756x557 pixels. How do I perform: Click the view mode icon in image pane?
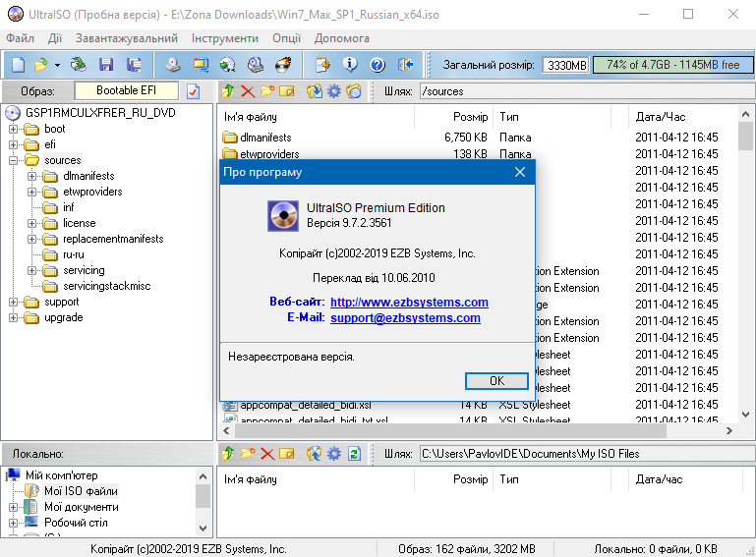(353, 90)
